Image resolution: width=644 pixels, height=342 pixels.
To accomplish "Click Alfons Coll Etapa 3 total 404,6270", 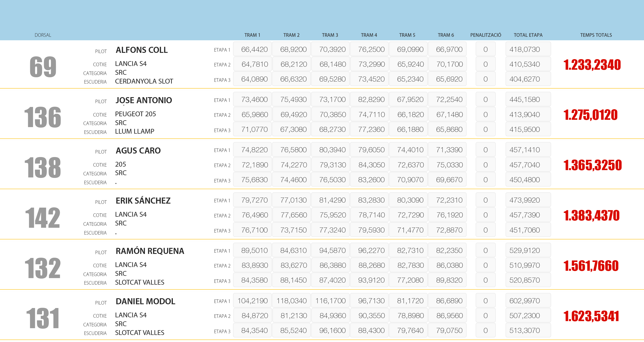I will click(528, 79).
